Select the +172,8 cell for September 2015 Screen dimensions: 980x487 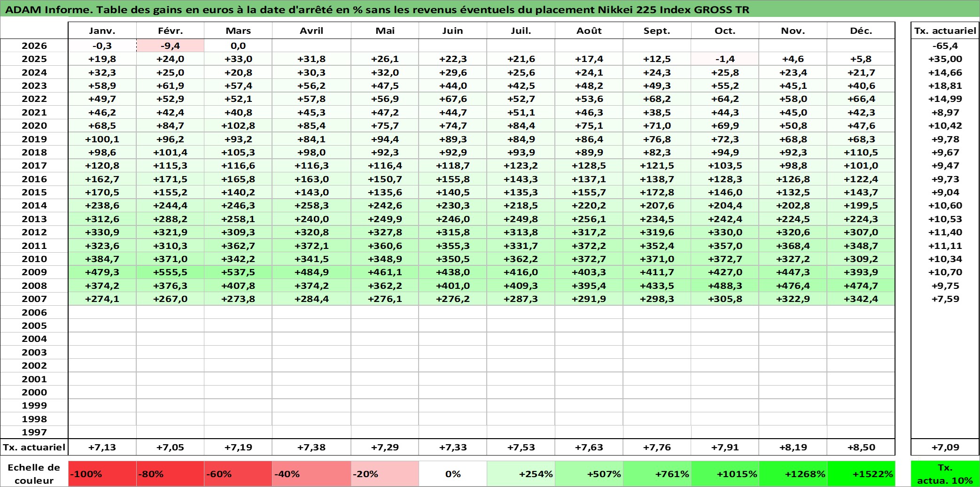click(x=657, y=192)
